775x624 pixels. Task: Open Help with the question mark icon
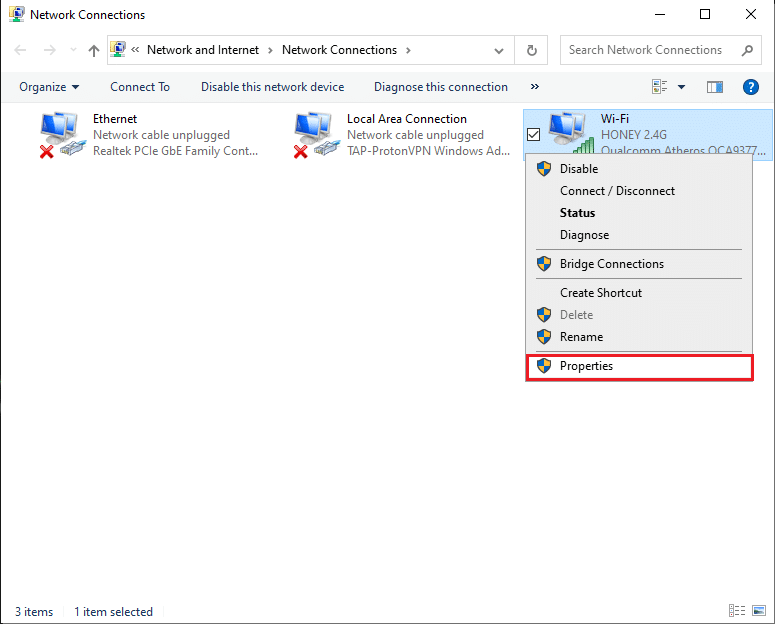(x=751, y=87)
